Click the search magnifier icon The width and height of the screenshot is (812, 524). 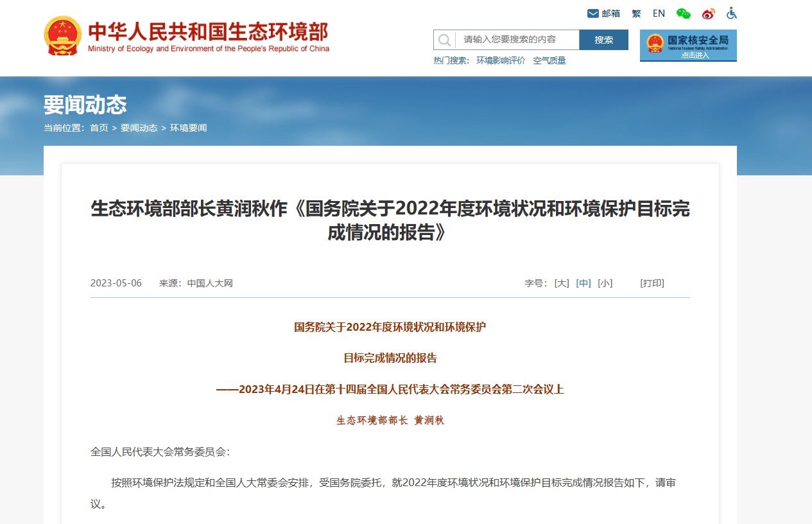pos(444,40)
